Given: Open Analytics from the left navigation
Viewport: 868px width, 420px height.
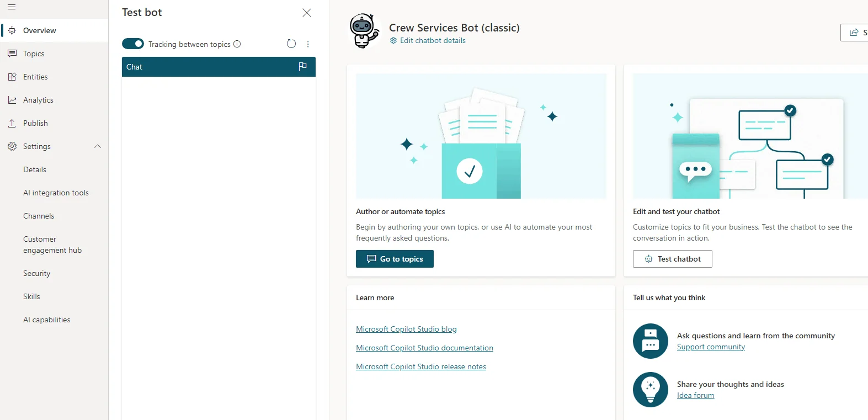Looking at the screenshot, I should (38, 100).
